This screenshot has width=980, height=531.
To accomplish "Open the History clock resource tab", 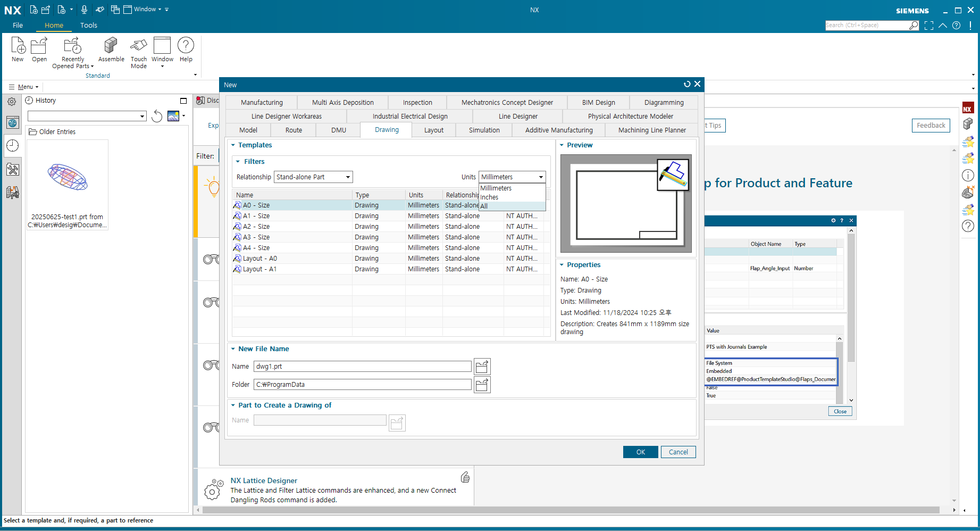I will pyautogui.click(x=13, y=146).
